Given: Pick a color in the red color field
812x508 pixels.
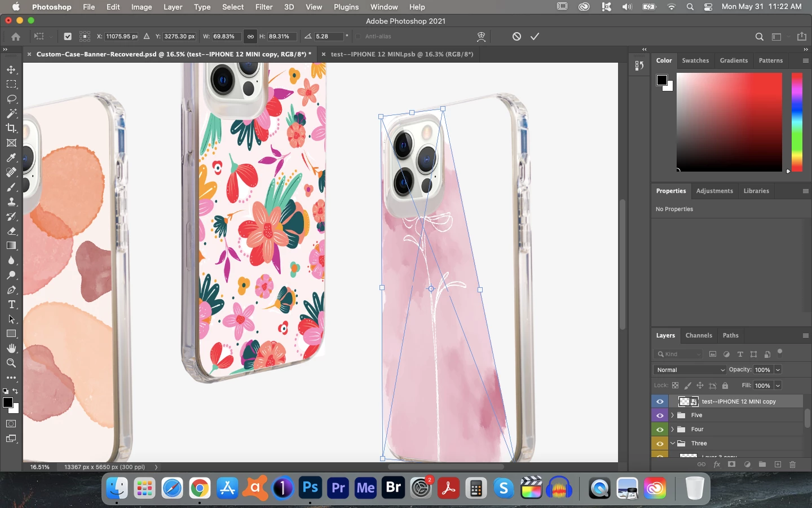Looking at the screenshot, I should (x=729, y=122).
